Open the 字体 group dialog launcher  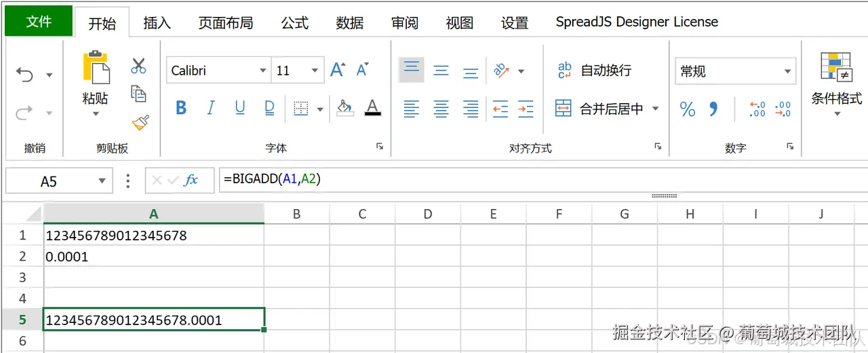pyautogui.click(x=380, y=146)
